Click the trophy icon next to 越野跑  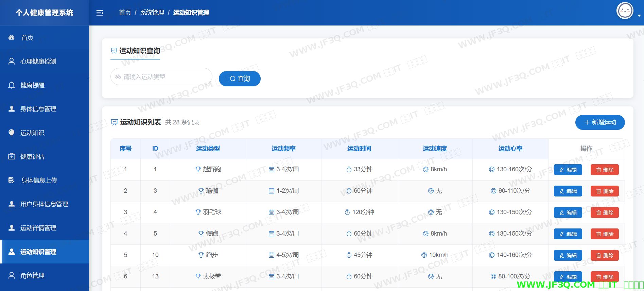pos(198,169)
